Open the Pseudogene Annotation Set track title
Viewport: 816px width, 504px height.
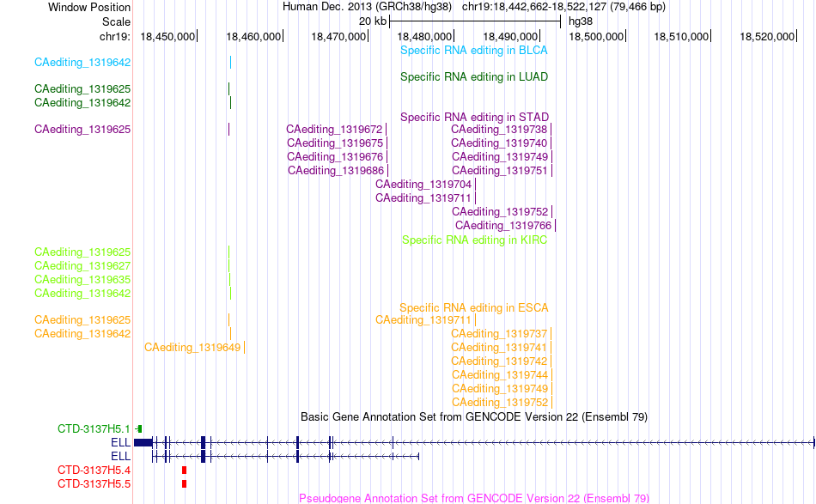point(474,498)
